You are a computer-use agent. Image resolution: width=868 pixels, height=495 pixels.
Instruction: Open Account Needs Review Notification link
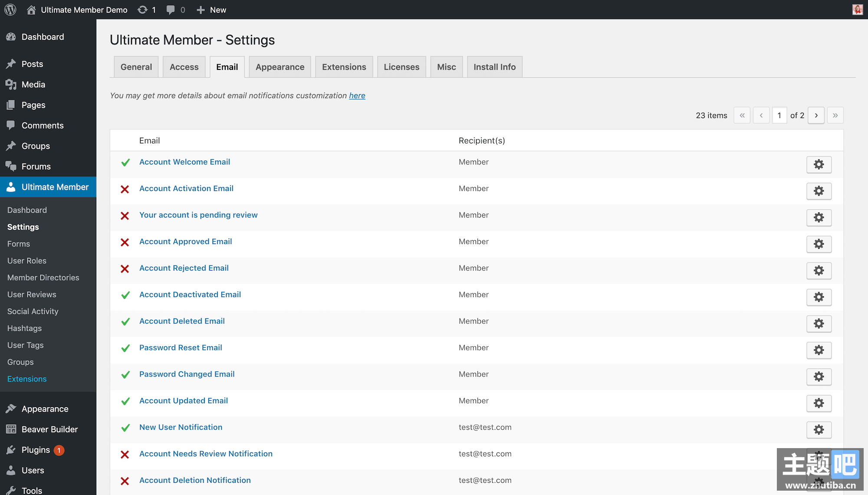[206, 454]
